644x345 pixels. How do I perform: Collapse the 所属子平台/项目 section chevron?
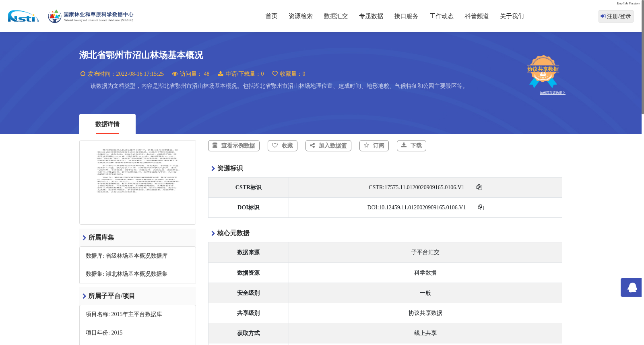pyautogui.click(x=84, y=296)
